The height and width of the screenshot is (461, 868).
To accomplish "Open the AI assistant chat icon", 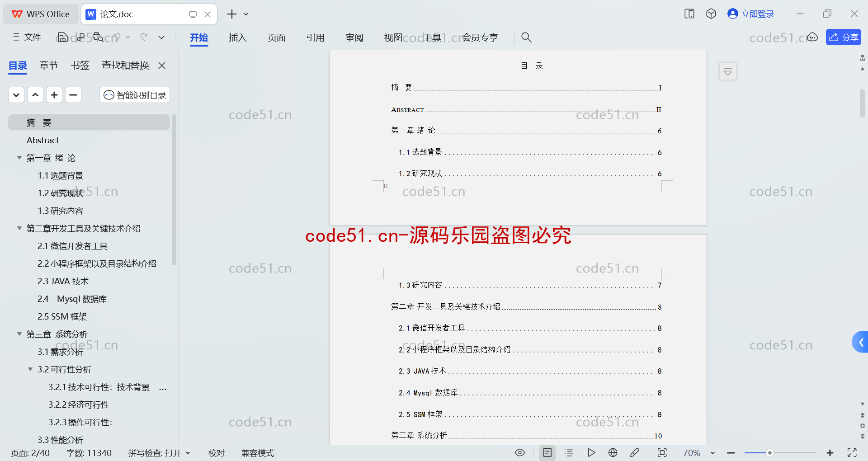I will click(x=812, y=38).
